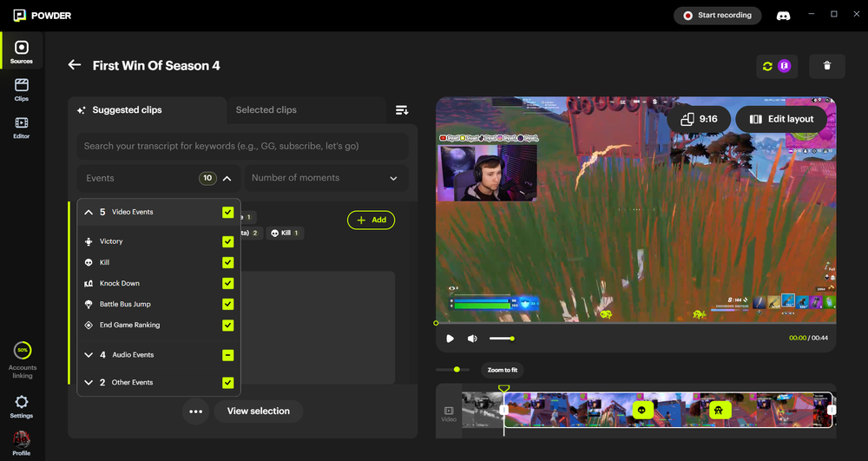Toggle the Audio Events checkbox
Image resolution: width=868 pixels, height=461 pixels.
[x=227, y=355]
